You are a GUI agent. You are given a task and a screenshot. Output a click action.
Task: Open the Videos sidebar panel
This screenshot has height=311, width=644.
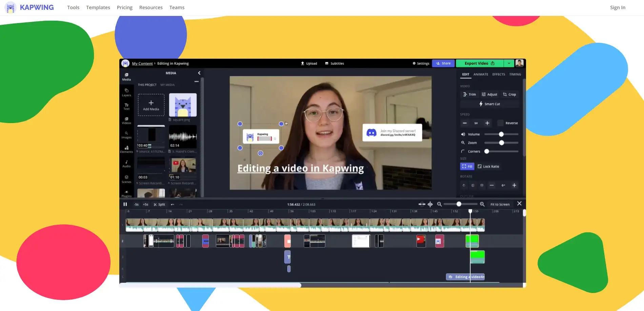pyautogui.click(x=126, y=121)
